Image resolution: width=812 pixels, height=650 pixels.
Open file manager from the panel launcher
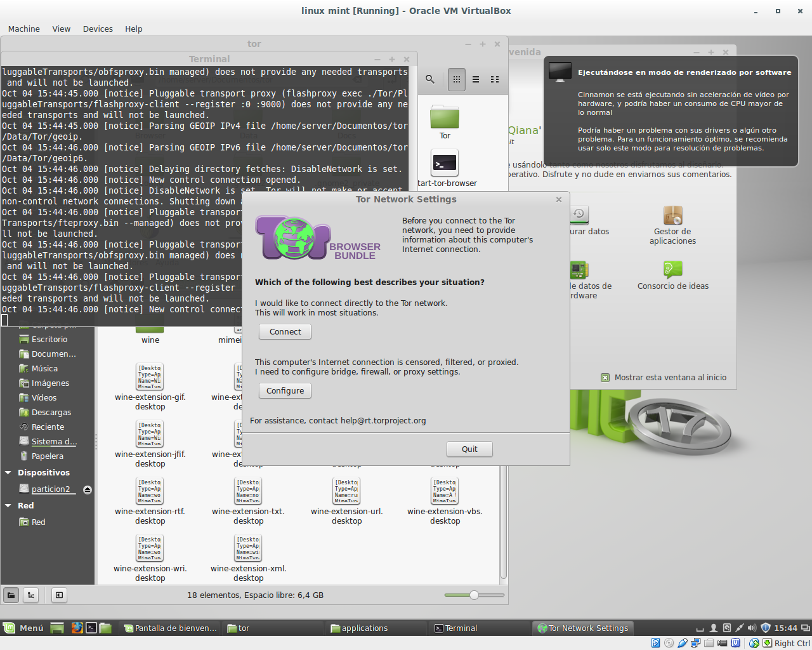tap(105, 628)
